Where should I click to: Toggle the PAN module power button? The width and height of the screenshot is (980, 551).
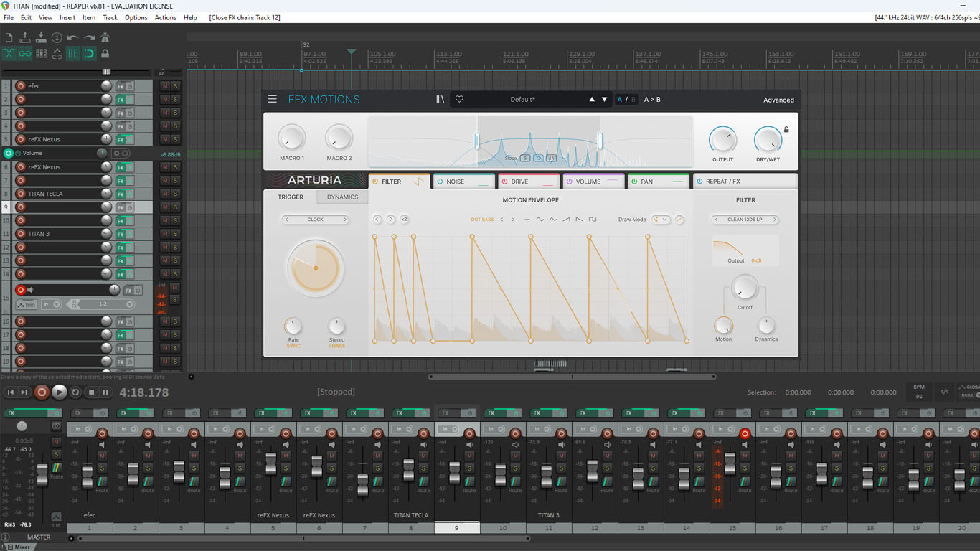[x=633, y=182]
